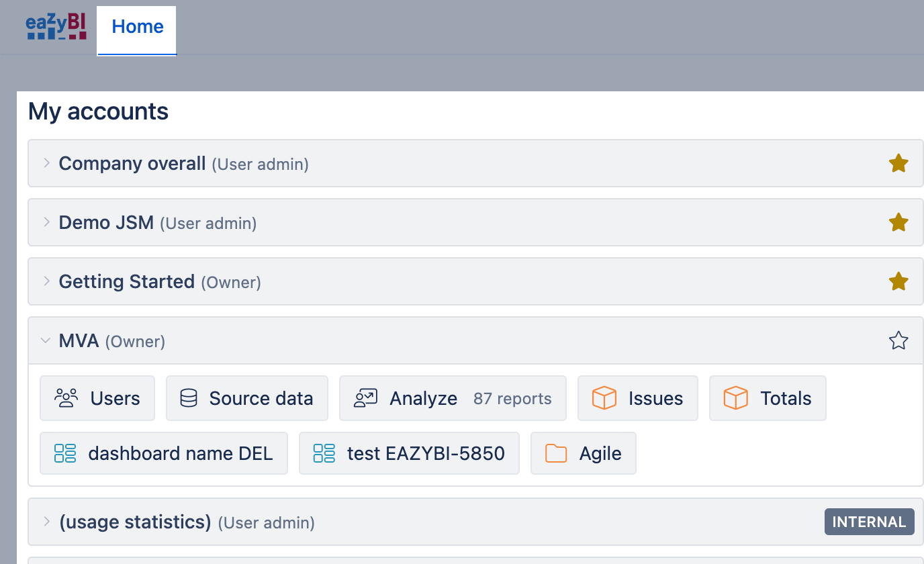
Task: Mark MVA account as favorite
Action: (898, 341)
